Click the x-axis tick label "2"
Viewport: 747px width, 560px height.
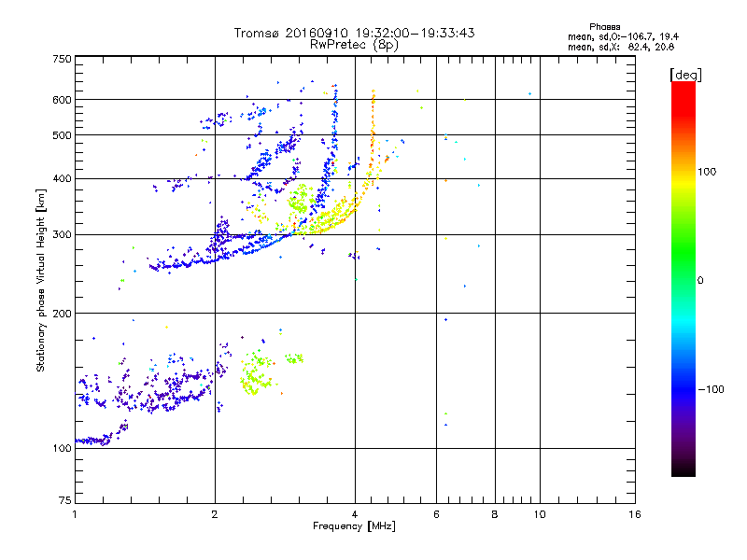coord(215,514)
